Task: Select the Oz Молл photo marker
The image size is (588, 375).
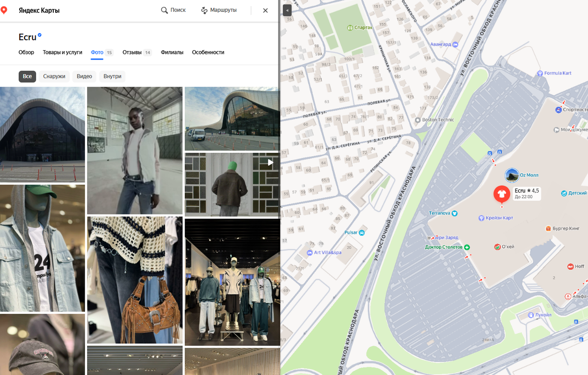Action: 512,175
